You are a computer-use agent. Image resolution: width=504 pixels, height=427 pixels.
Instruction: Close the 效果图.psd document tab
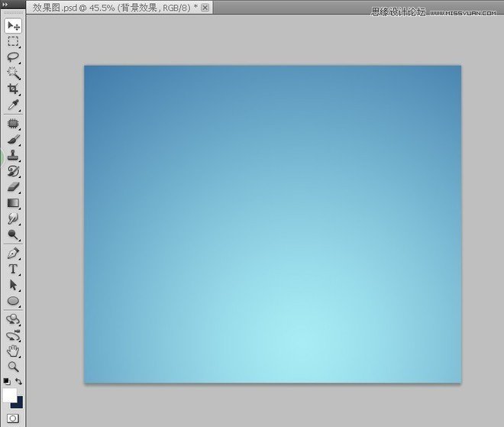[205, 8]
